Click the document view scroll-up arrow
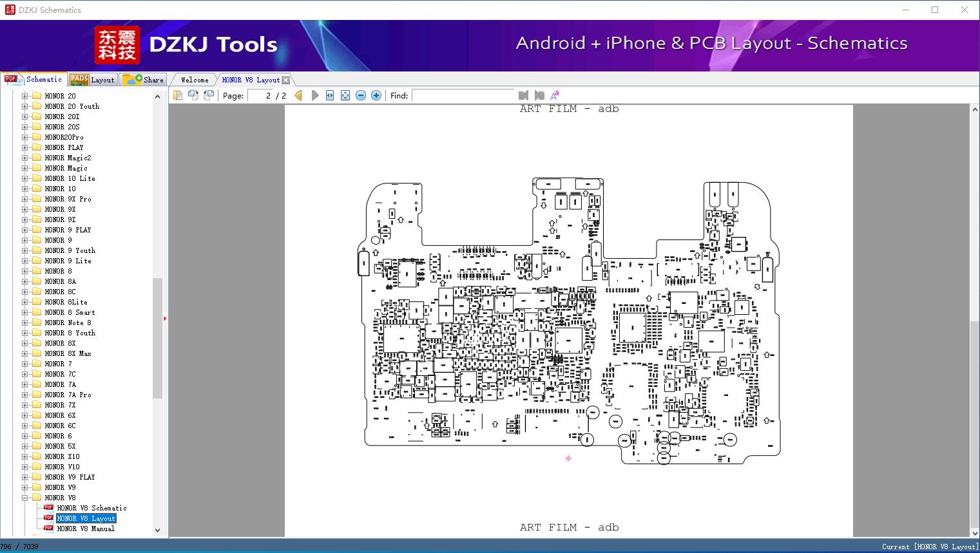980x553 pixels. pos(974,110)
